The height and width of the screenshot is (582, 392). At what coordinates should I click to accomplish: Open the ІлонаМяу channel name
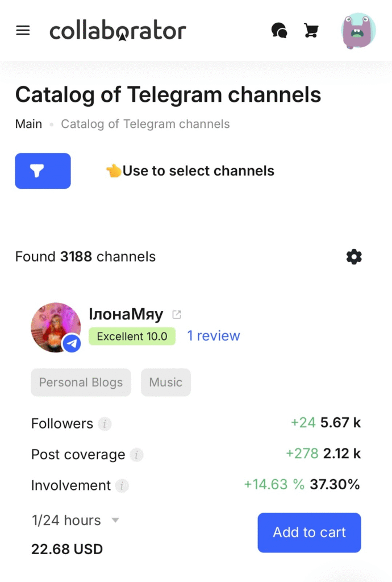(126, 314)
